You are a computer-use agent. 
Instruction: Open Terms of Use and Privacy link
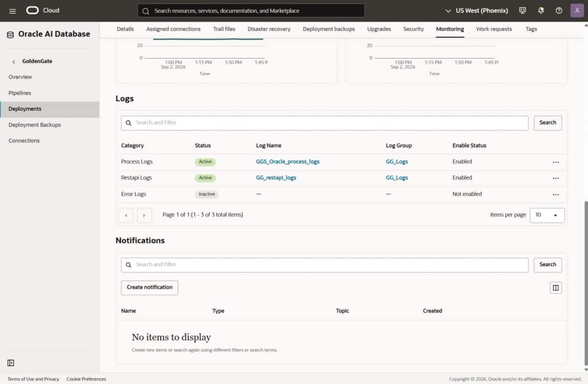[x=33, y=379]
